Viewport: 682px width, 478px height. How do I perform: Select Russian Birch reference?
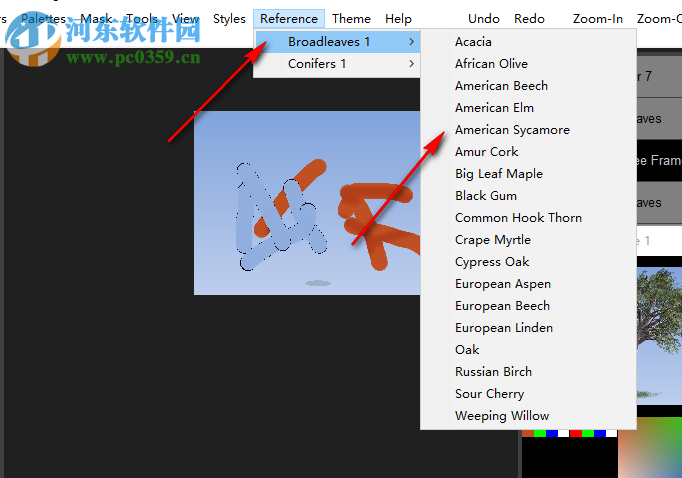528,371
